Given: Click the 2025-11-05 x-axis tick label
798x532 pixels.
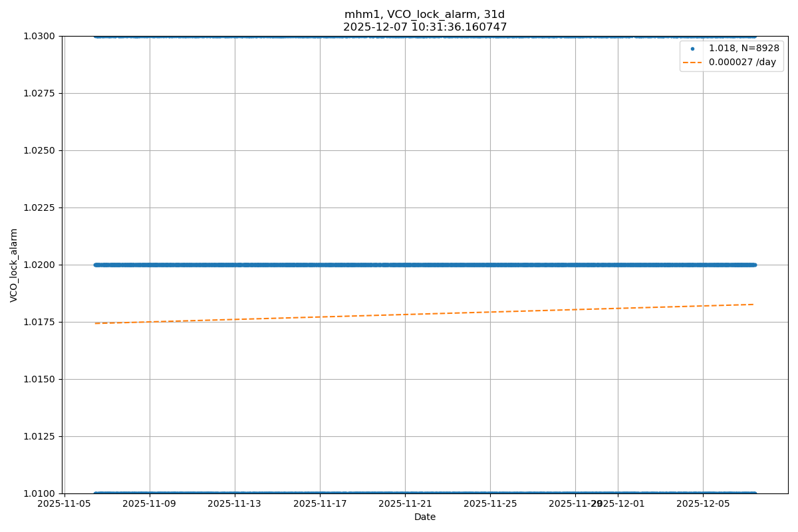Looking at the screenshot, I should pos(65,504).
